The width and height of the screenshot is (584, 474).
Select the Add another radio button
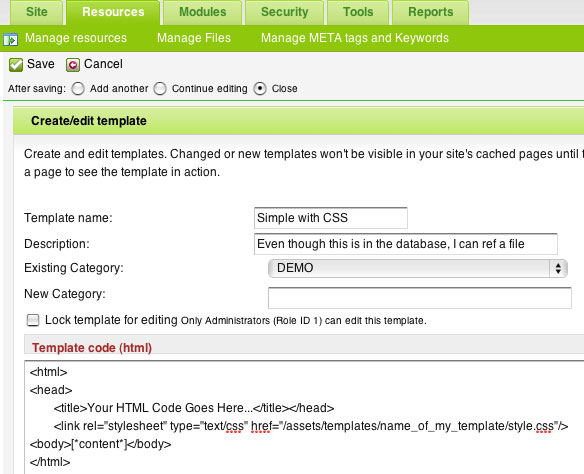tap(78, 89)
